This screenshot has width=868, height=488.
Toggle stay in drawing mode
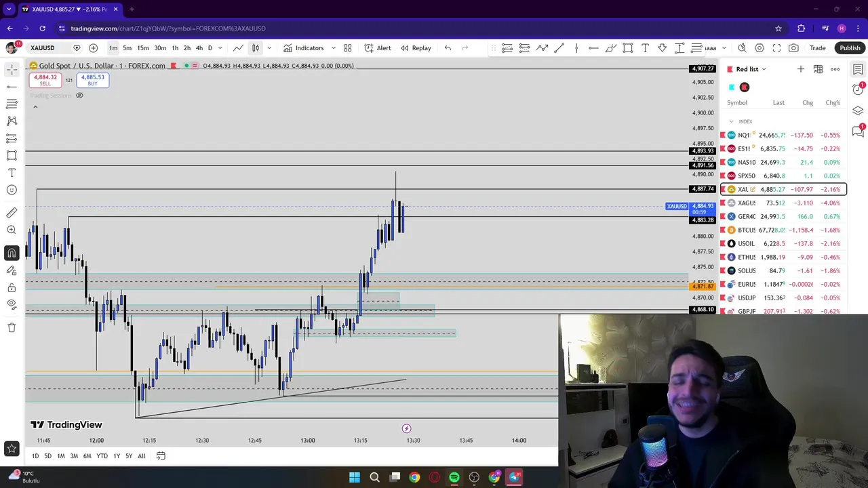point(12,270)
